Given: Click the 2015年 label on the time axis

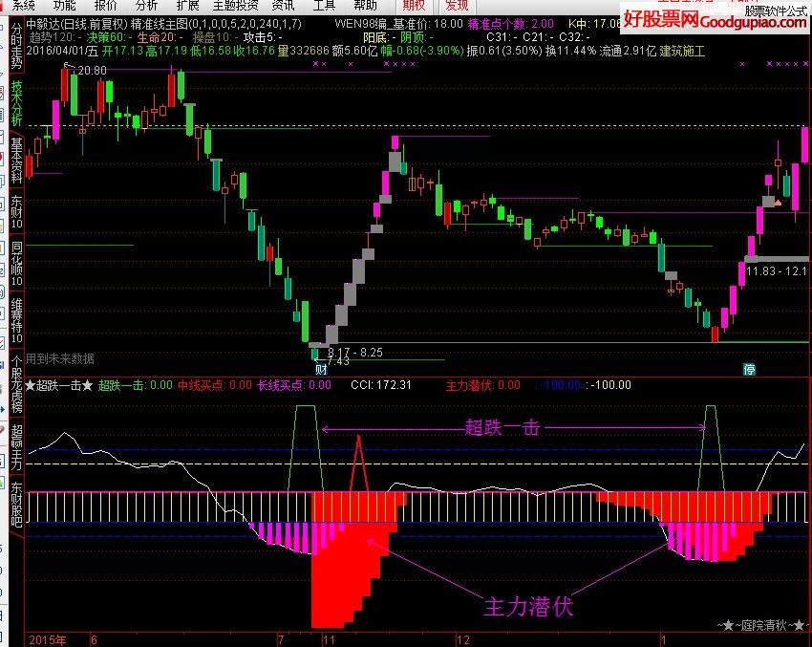Looking at the screenshot, I should [47, 637].
